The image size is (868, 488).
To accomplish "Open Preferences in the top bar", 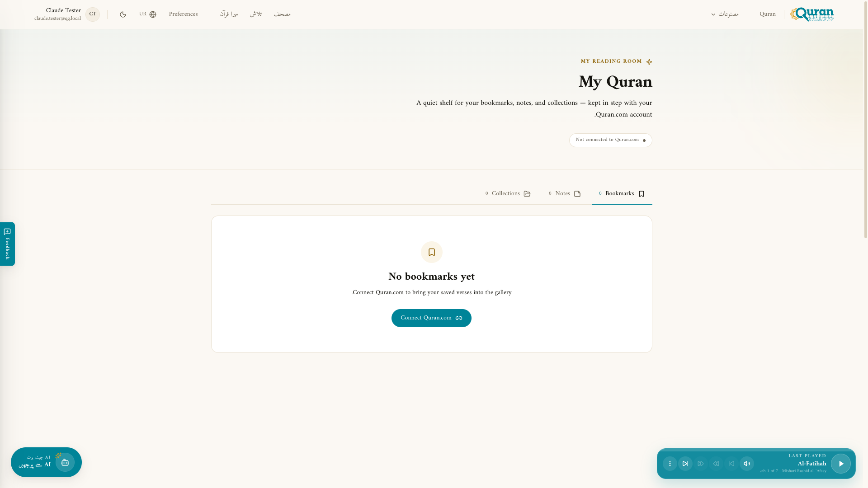I will pos(184,14).
